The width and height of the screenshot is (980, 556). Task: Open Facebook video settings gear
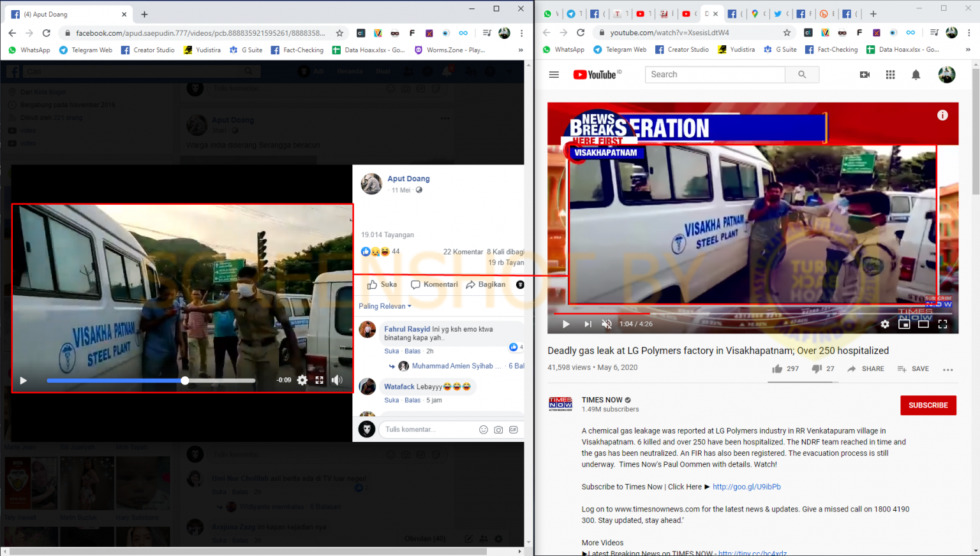coord(302,380)
